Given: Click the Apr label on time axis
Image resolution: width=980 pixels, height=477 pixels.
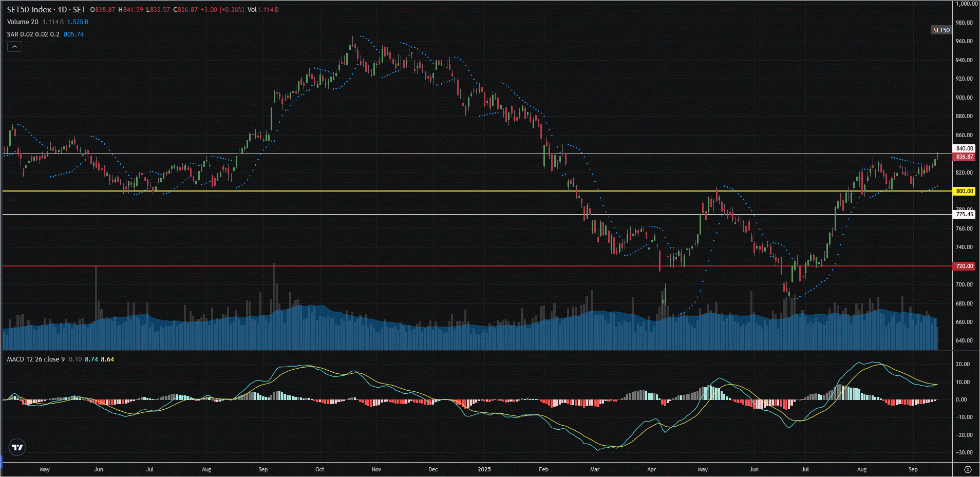Looking at the screenshot, I should click(651, 469).
